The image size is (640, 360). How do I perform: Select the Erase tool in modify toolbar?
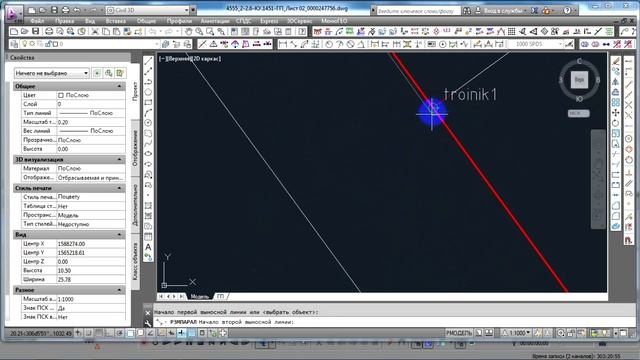616,61
